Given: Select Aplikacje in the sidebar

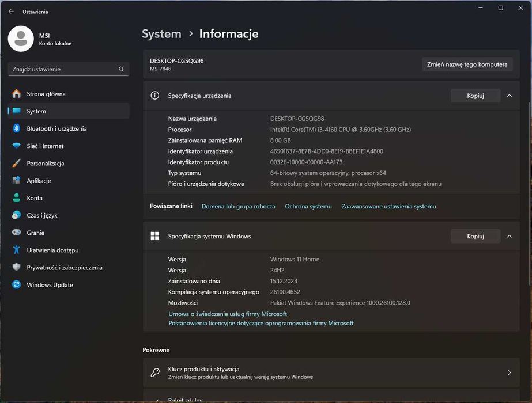Looking at the screenshot, I should coord(69,181).
